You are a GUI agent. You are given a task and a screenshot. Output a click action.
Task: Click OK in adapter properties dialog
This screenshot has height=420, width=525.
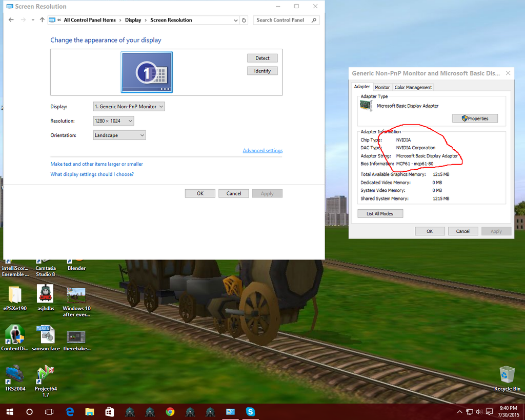click(x=430, y=231)
